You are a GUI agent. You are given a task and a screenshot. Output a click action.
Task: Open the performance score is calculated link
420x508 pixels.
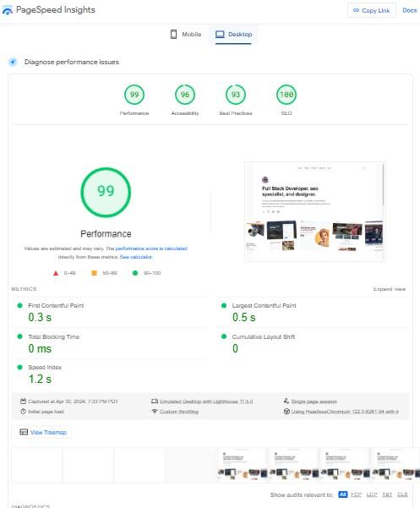151,249
